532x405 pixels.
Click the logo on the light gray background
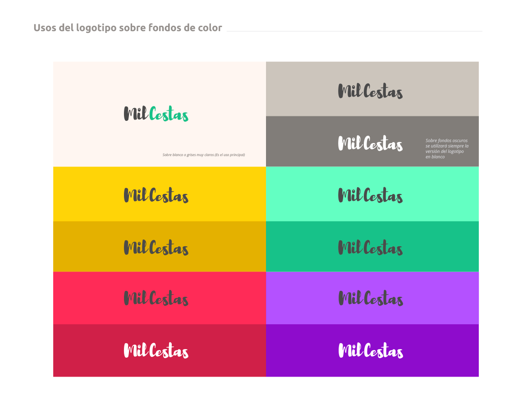[370, 91]
